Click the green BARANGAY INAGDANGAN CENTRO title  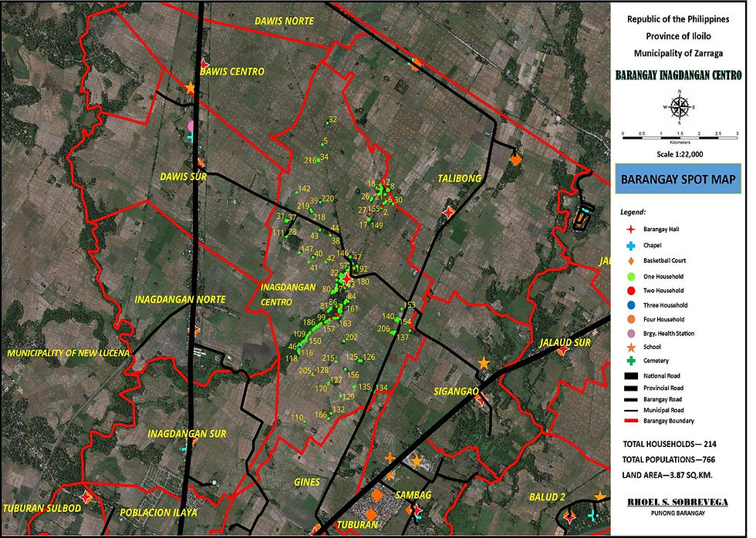click(678, 75)
